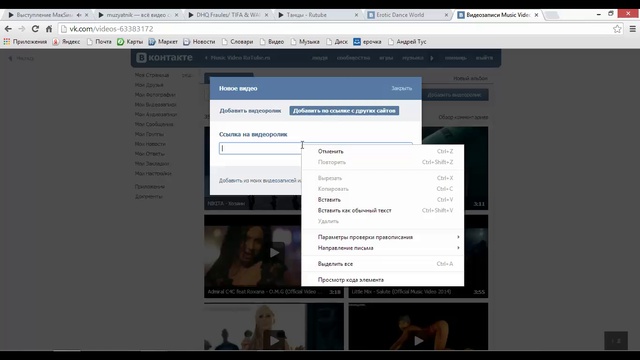This screenshot has width=640, height=360.
Task: Open the Приложения apps shortcut
Action: coord(25,42)
